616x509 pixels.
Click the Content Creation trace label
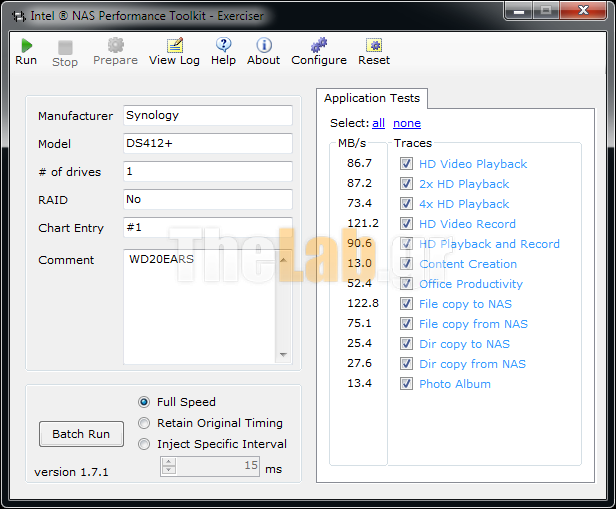click(x=468, y=264)
